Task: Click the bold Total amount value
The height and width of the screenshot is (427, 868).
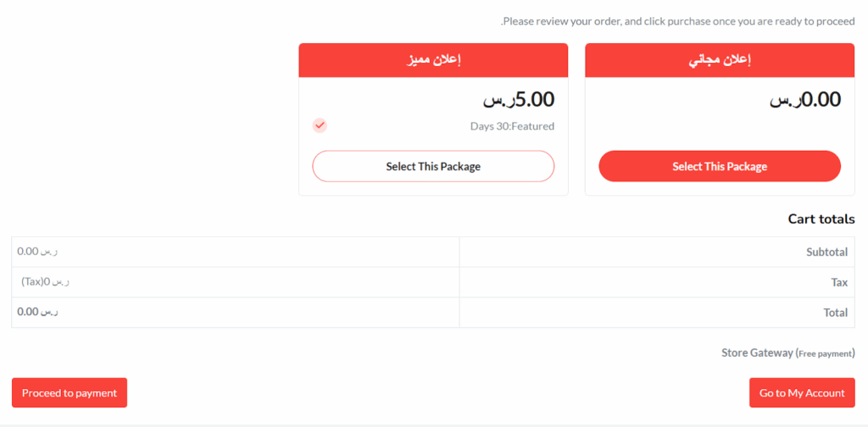Action: (38, 312)
